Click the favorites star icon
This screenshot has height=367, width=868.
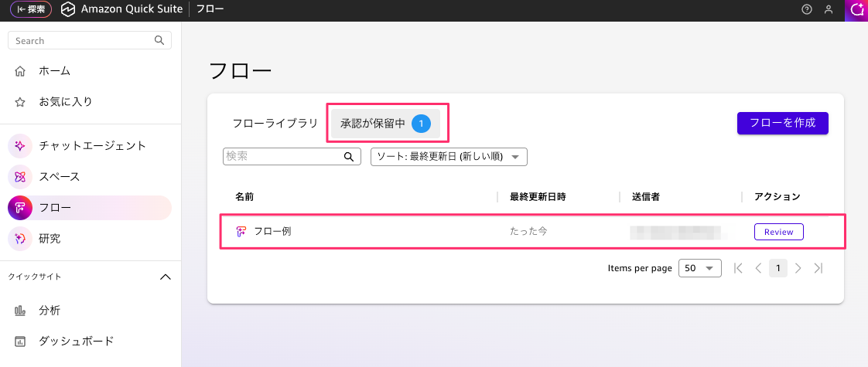click(x=20, y=102)
